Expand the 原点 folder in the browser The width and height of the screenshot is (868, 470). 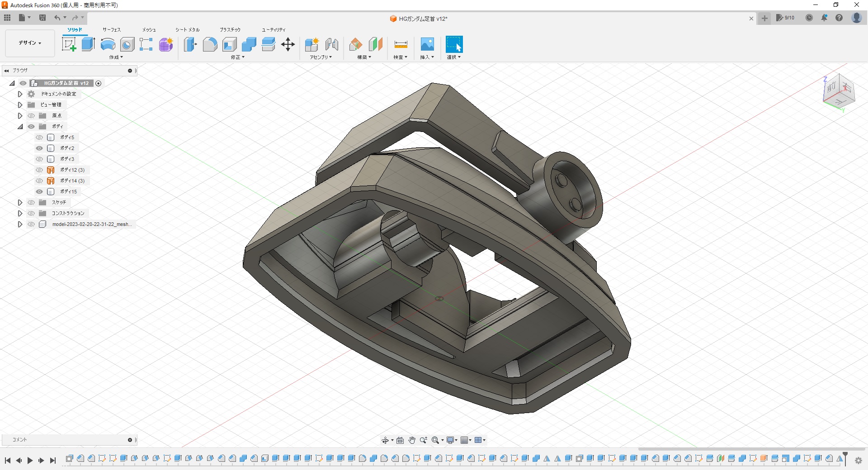[20, 116]
